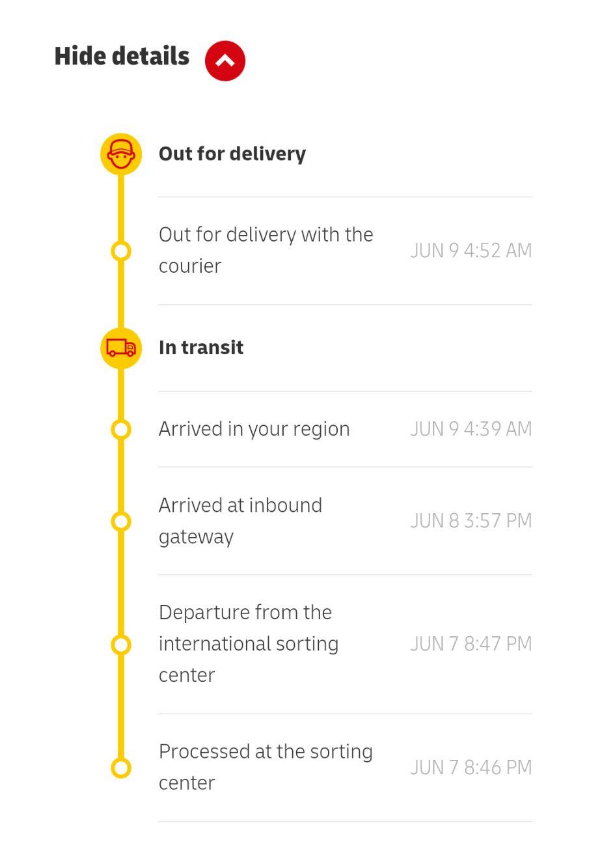This screenshot has height=868, width=615.
Task: Click timeline dot for international sorting departure
Action: coord(121,645)
